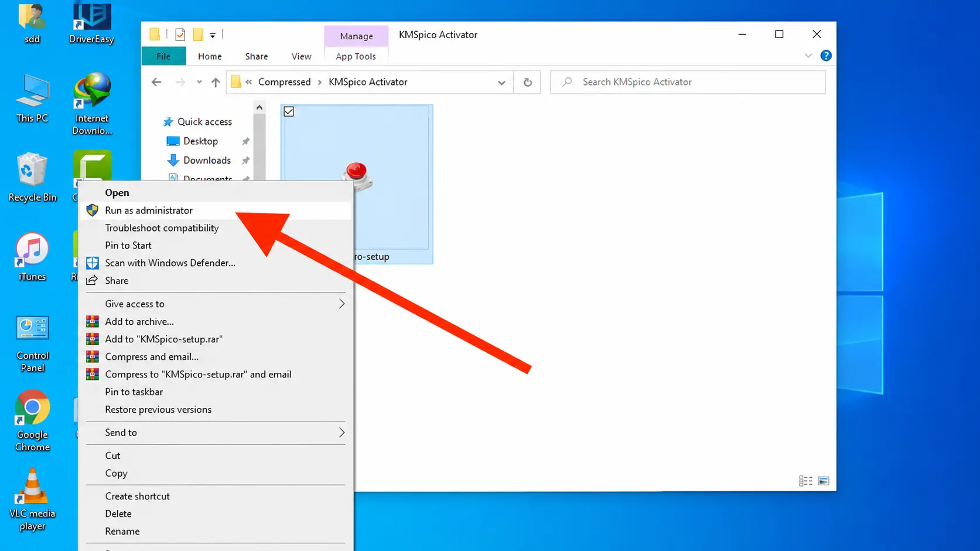Click the folder icon at the title bar's left end

tap(155, 35)
